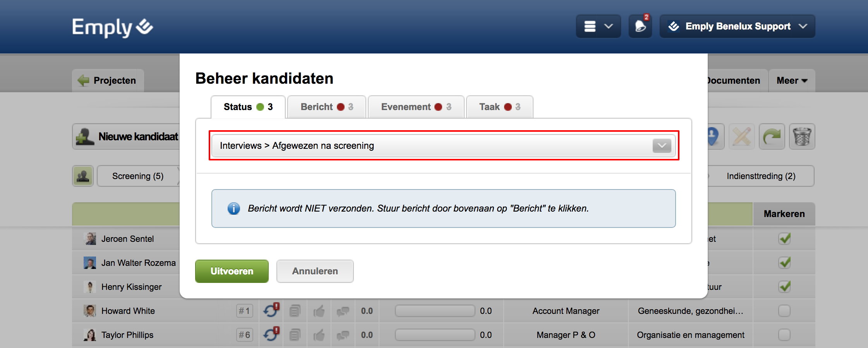Uncheck Jeroen Sentel's mark checkbox
This screenshot has height=348, width=868.
point(784,239)
